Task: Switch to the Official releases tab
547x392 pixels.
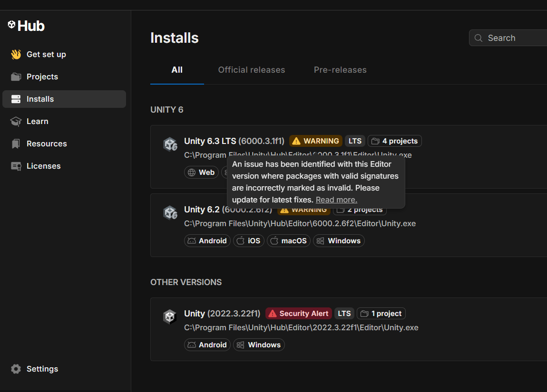Action: (251, 70)
